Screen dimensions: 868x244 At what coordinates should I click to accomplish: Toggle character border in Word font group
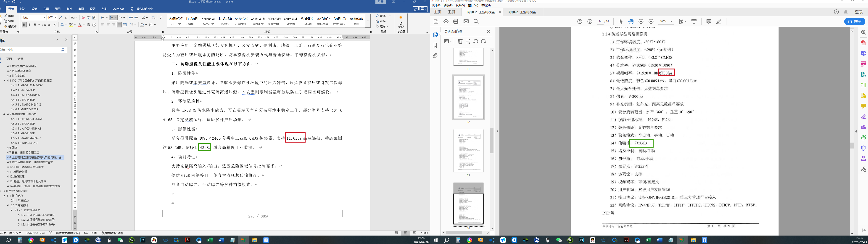click(x=94, y=18)
